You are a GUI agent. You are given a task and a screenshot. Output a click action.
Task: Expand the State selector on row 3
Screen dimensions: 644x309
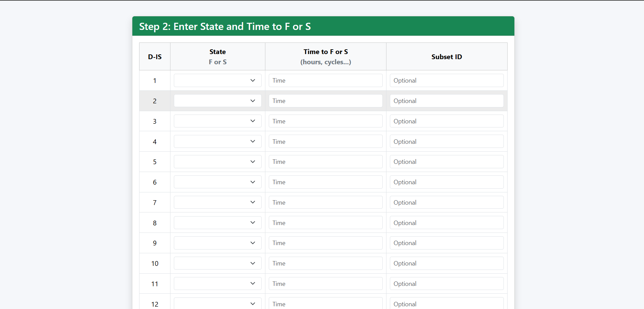coord(217,121)
